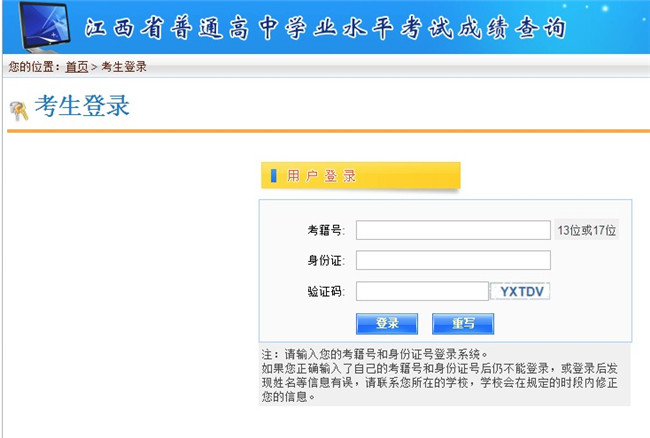Viewport: 650px width, 438px height.
Task: Click the 用户登录 panel header
Action: [360, 176]
